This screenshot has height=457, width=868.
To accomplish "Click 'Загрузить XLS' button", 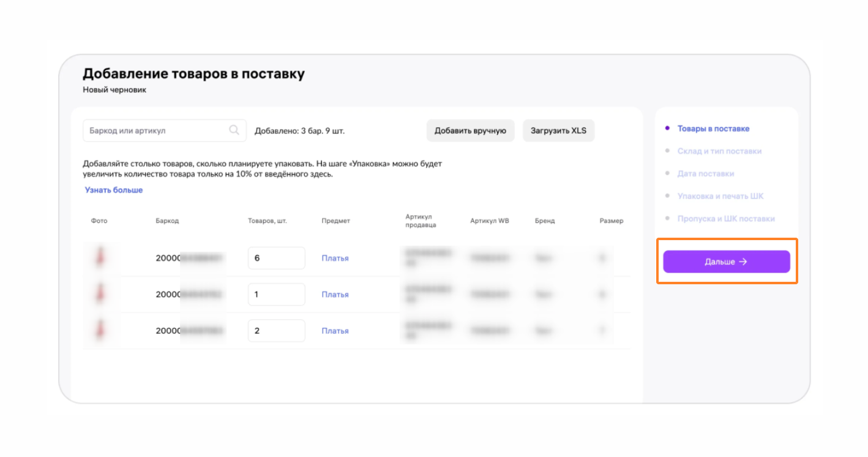I will [x=558, y=130].
